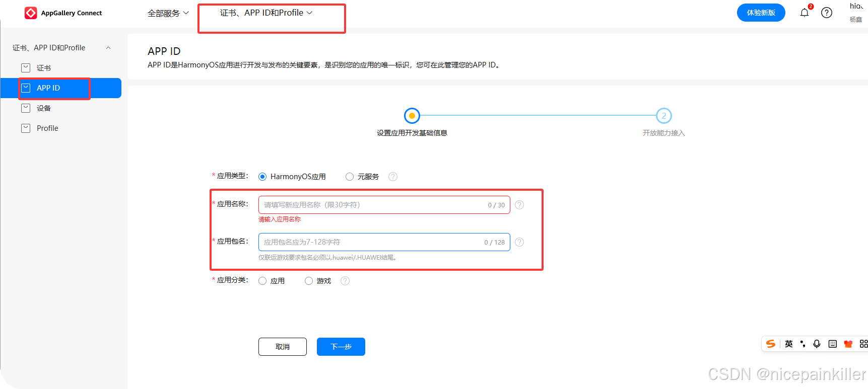This screenshot has width=868, height=389.
Task: Select 应用 category radio button
Action: point(262,281)
